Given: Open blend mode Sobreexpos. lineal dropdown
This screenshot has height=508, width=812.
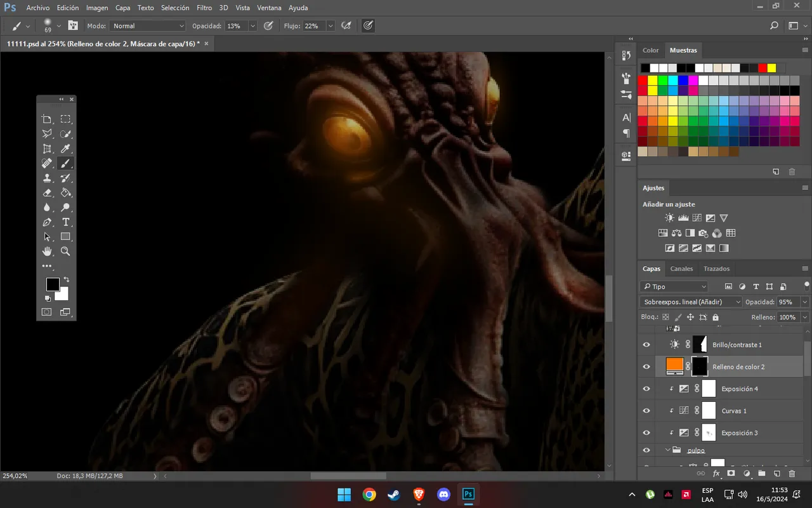Looking at the screenshot, I should coord(691,302).
